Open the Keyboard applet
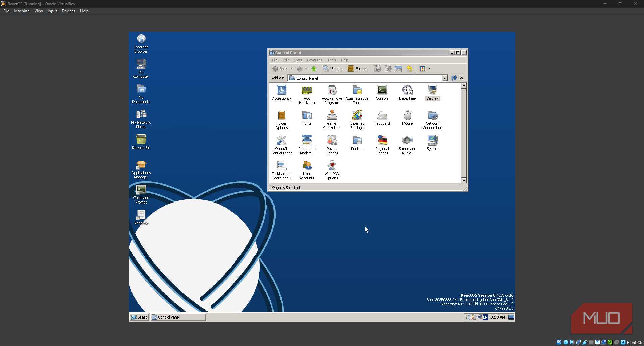This screenshot has width=644, height=346. (x=382, y=118)
